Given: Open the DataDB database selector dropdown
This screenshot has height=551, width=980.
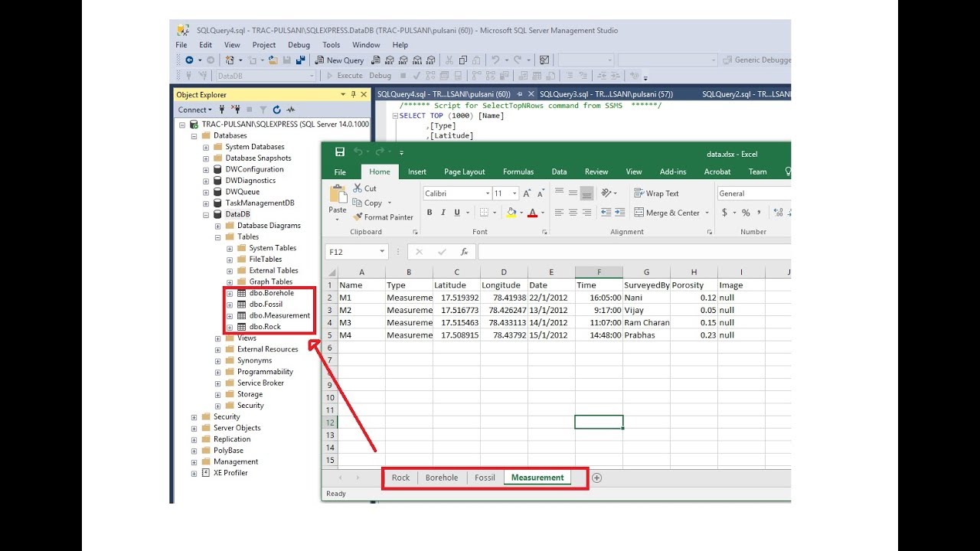Looking at the screenshot, I should (312, 76).
